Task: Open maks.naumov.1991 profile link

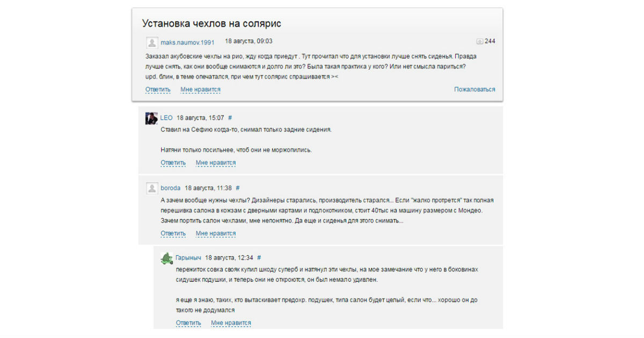Action: (x=187, y=42)
